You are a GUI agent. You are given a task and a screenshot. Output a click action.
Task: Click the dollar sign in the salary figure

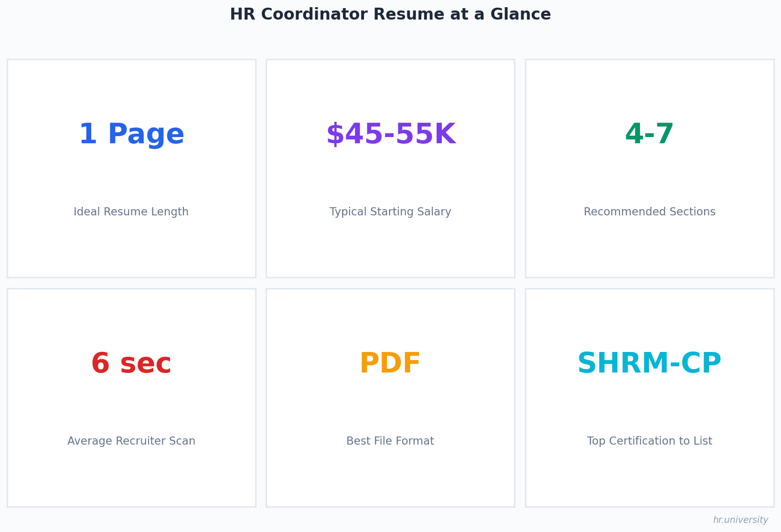335,135
